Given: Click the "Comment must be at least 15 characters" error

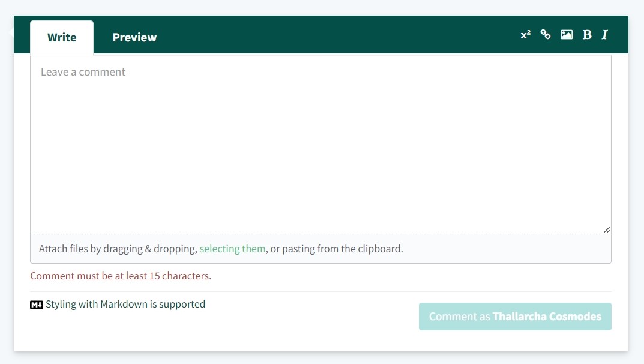Looking at the screenshot, I should (x=121, y=276).
